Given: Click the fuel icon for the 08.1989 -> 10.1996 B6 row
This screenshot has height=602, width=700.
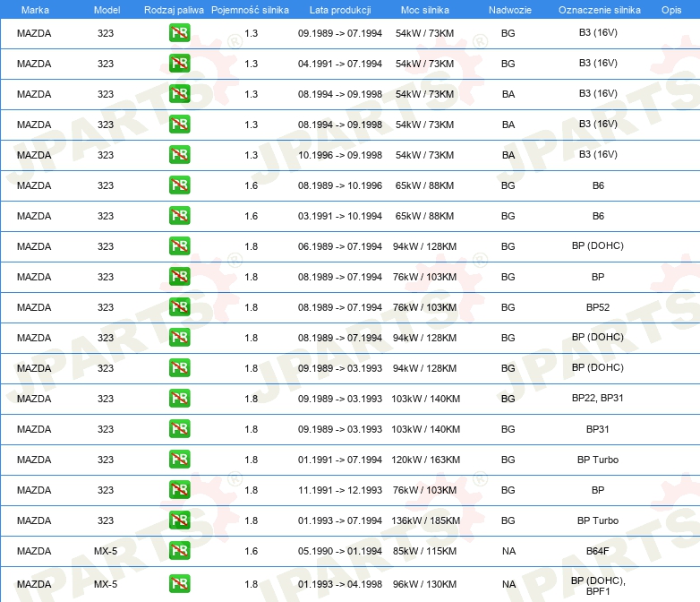Looking at the screenshot, I should coord(179,185).
